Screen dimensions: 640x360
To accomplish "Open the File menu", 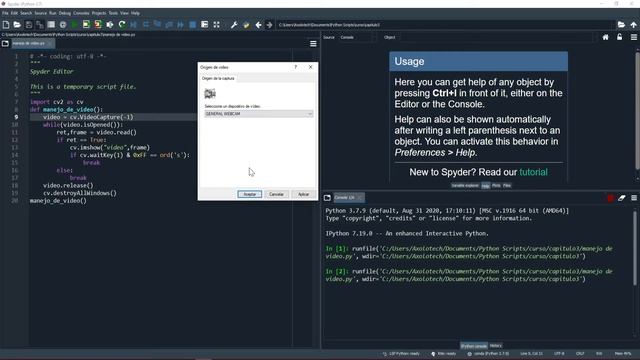I will [5, 13].
